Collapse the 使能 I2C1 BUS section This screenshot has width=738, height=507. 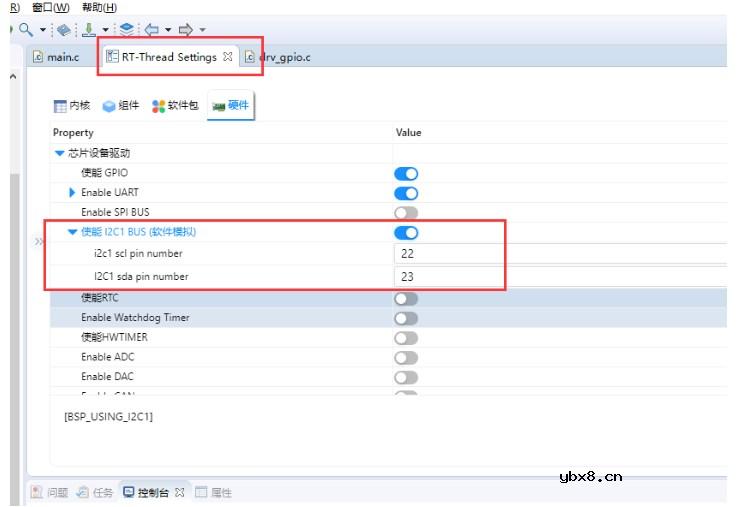click(72, 233)
